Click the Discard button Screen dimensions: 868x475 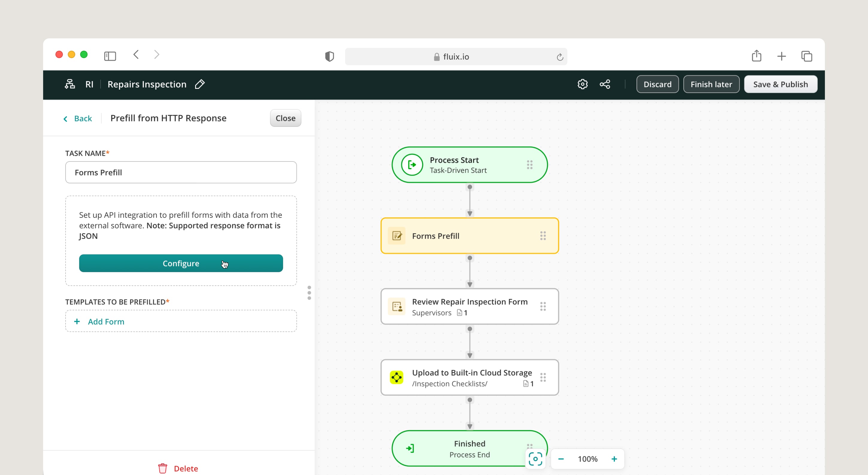(x=657, y=84)
